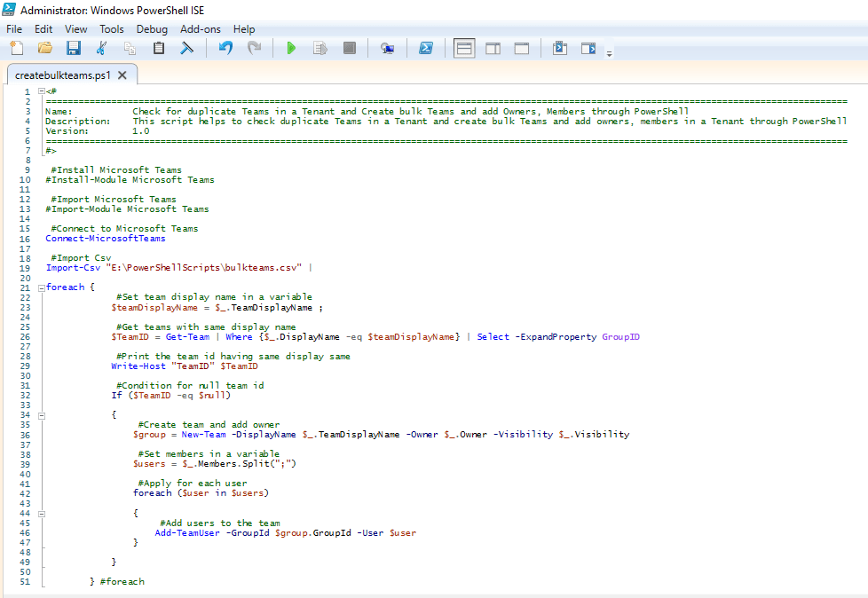Click GroupID property on line 26

coord(620,337)
